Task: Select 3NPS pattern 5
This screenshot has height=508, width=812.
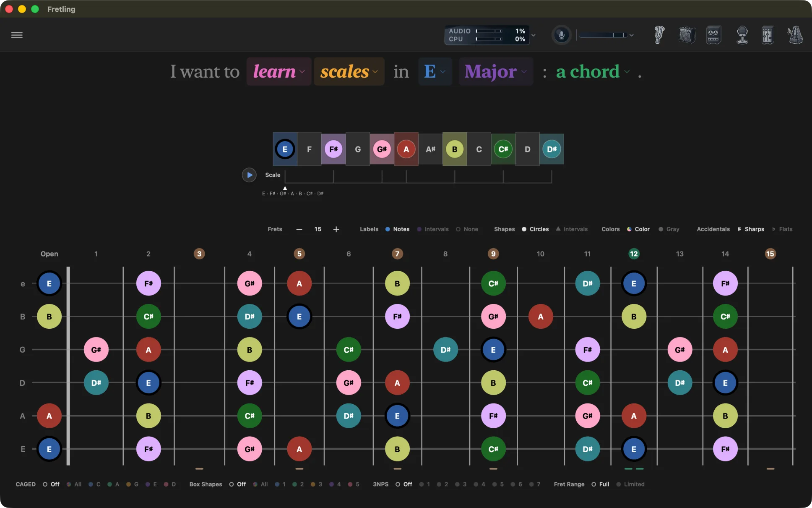Action: [x=497, y=484]
